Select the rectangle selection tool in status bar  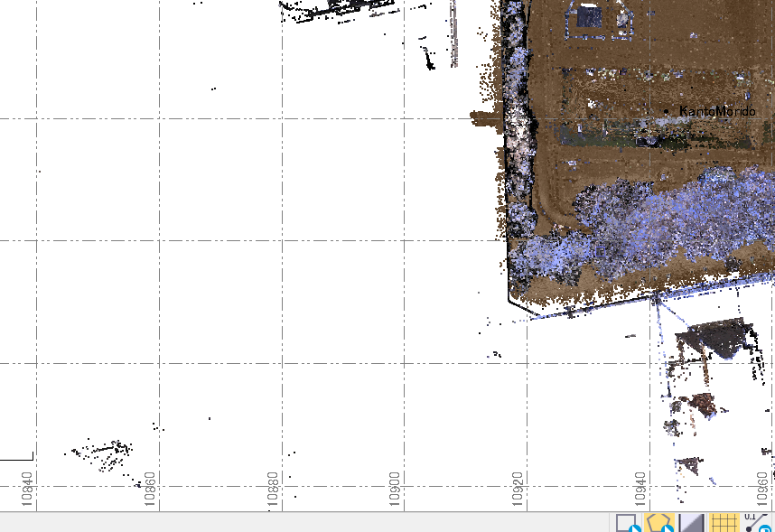pyautogui.click(x=627, y=523)
